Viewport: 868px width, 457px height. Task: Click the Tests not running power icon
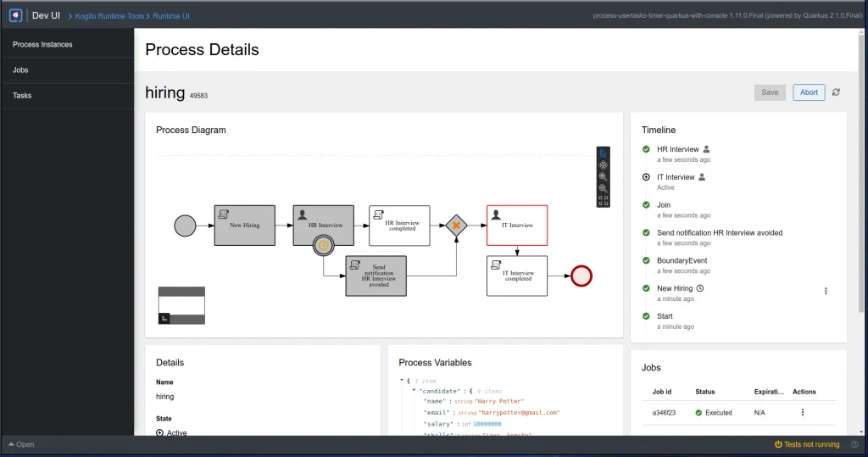[778, 444]
